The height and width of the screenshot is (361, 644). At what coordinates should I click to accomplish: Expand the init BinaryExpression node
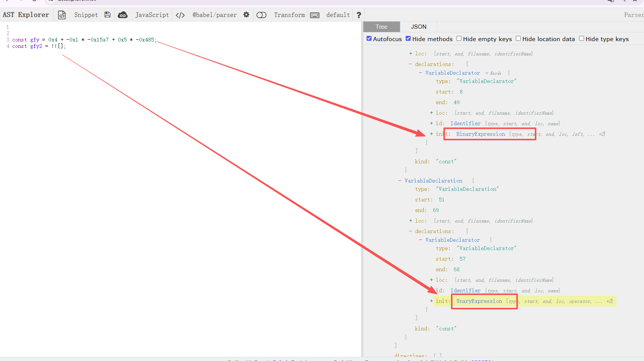click(x=431, y=134)
